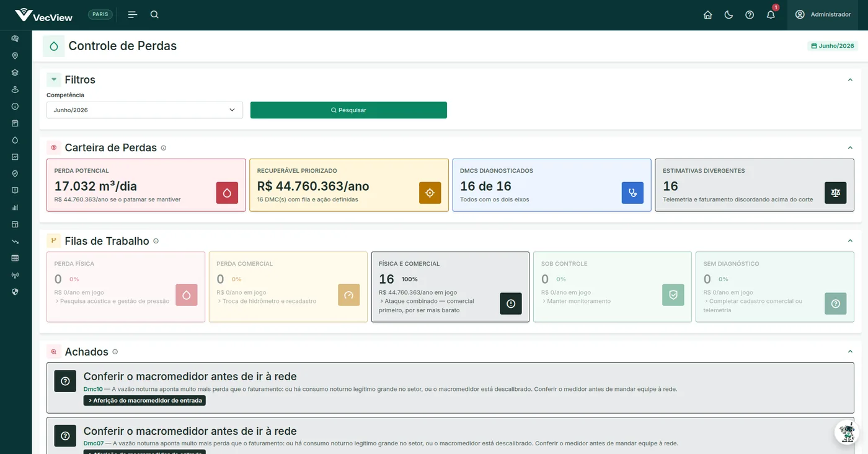Open the half-shield security sidebar icon

pos(15,292)
